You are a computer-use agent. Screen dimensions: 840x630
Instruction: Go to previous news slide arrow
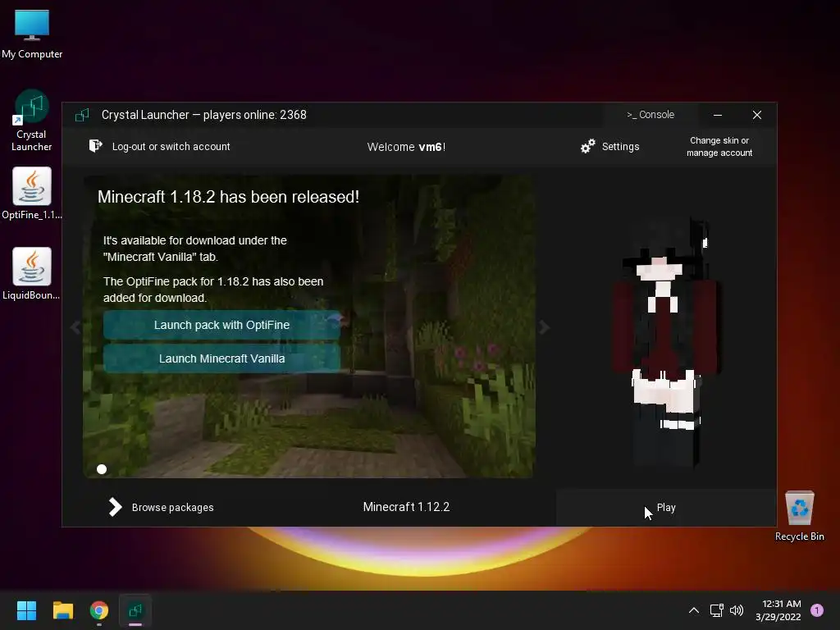(75, 327)
